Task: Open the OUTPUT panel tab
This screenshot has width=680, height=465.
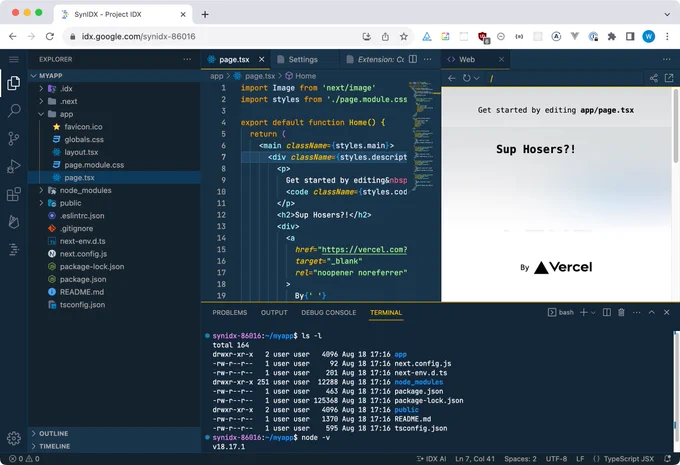Action: pyautogui.click(x=274, y=312)
